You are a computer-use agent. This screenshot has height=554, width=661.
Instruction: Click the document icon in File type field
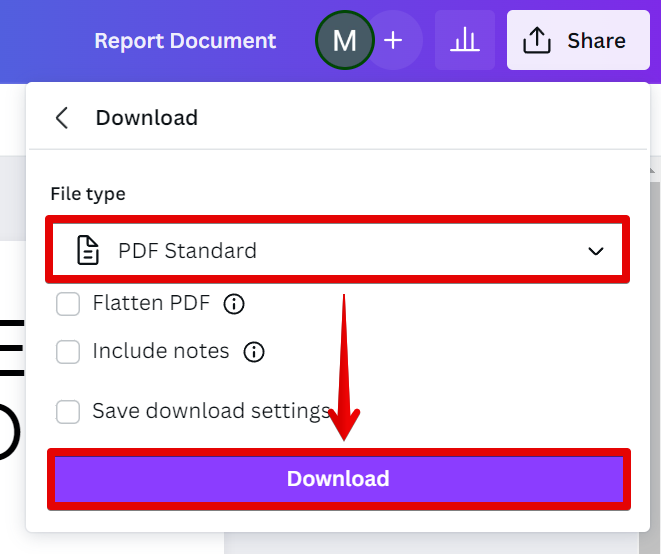(x=89, y=250)
